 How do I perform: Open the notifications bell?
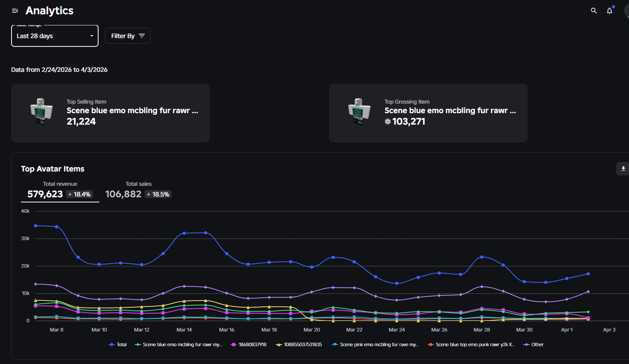[x=610, y=11]
